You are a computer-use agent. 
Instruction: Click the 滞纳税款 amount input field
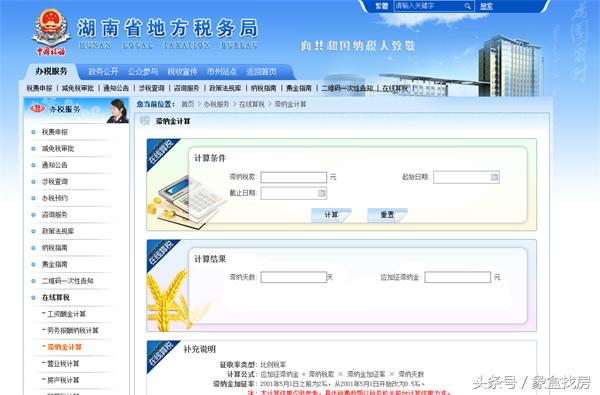pos(293,177)
